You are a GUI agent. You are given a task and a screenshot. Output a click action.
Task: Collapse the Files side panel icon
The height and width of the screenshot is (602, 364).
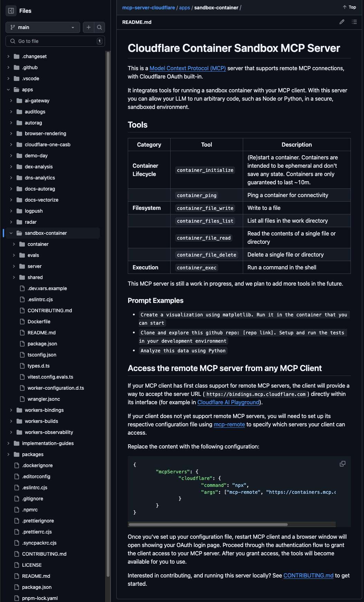tap(11, 11)
